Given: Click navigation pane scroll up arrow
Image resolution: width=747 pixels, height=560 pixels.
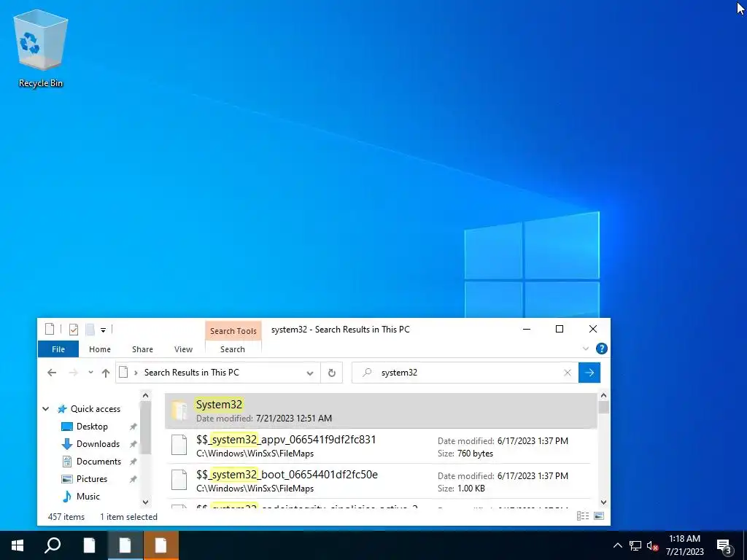Looking at the screenshot, I should (x=145, y=395).
